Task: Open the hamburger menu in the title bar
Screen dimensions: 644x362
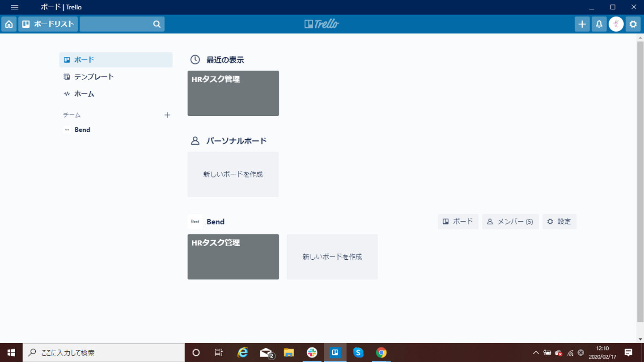Action: point(14,7)
